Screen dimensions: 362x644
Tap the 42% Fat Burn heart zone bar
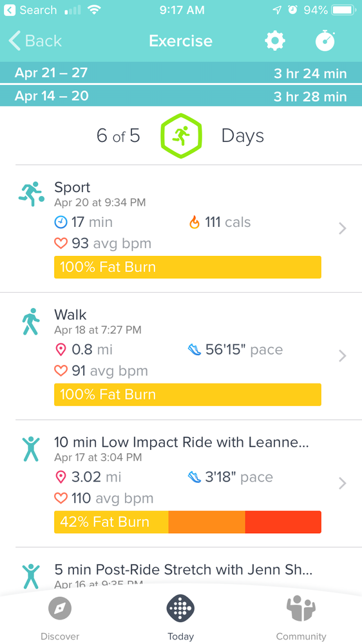coord(187,522)
